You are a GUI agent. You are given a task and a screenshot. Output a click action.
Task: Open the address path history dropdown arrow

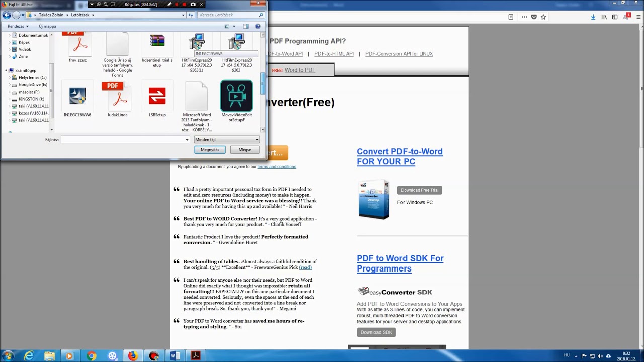click(x=183, y=15)
